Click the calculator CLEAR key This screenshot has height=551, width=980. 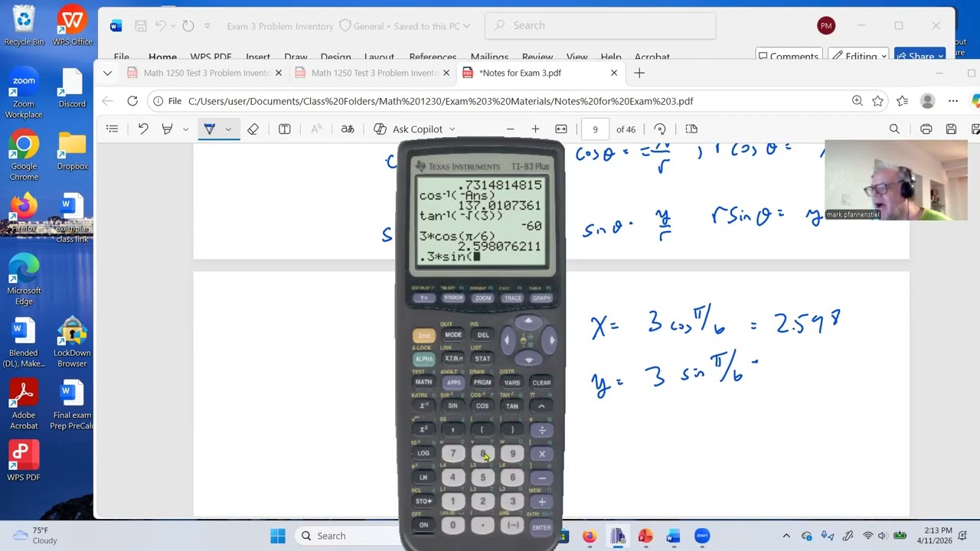[541, 383]
